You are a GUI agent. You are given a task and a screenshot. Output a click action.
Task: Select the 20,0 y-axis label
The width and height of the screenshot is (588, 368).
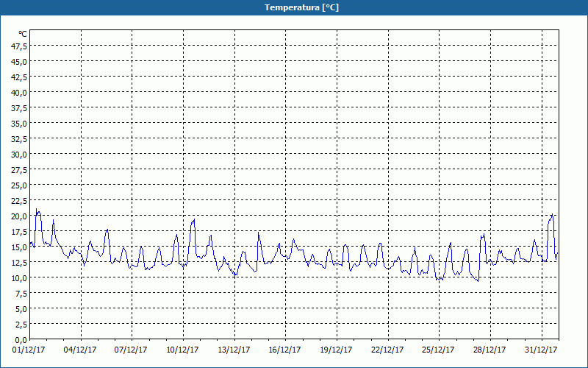[x=20, y=216]
